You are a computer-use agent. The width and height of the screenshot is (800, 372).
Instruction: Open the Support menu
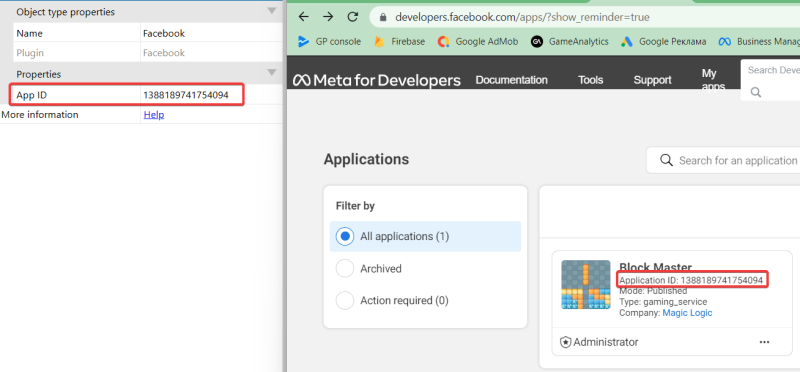click(653, 80)
